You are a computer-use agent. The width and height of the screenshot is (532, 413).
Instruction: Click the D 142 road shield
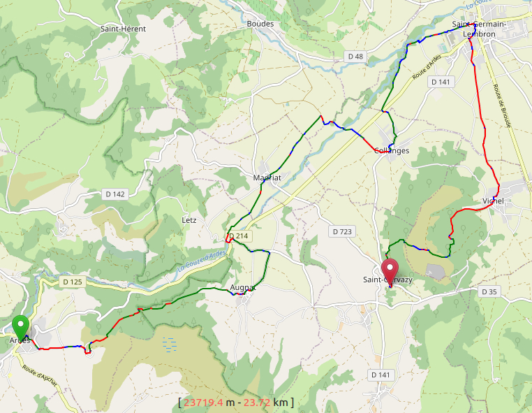pyautogui.click(x=115, y=194)
